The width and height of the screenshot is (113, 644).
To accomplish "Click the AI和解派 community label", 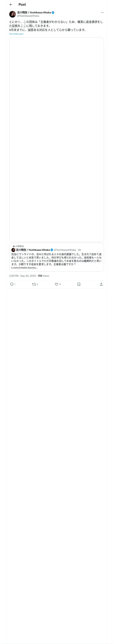I will tap(19, 246).
